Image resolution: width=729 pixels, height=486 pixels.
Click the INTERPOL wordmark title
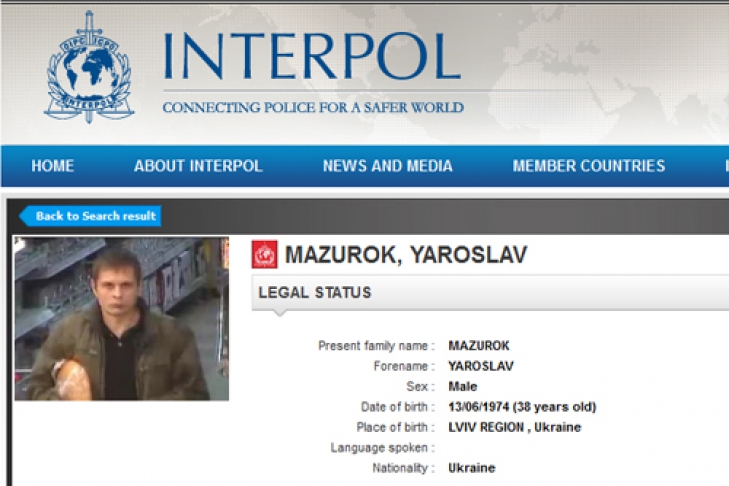pyautogui.click(x=312, y=57)
